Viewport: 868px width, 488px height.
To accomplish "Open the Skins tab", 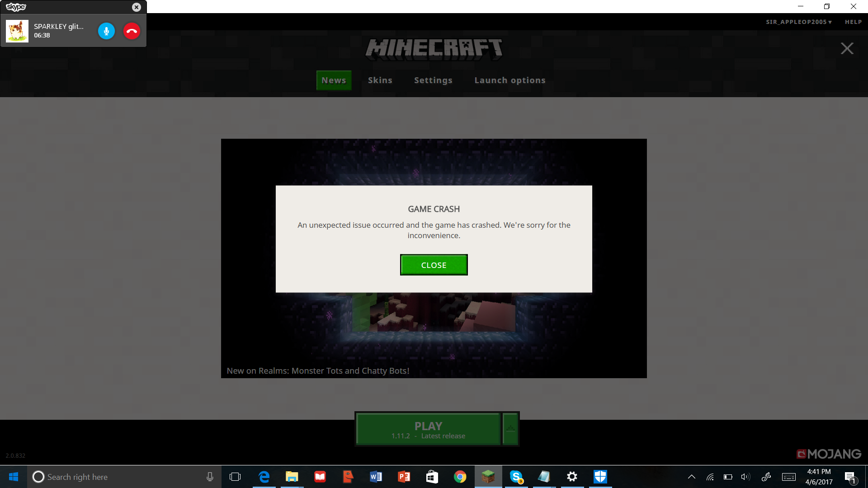I will click(380, 80).
